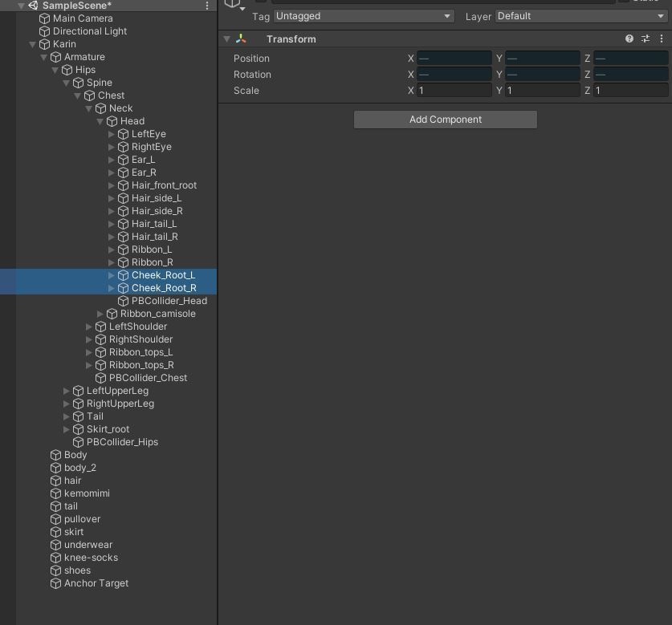
Task: Click the Position X input field
Action: click(x=454, y=59)
